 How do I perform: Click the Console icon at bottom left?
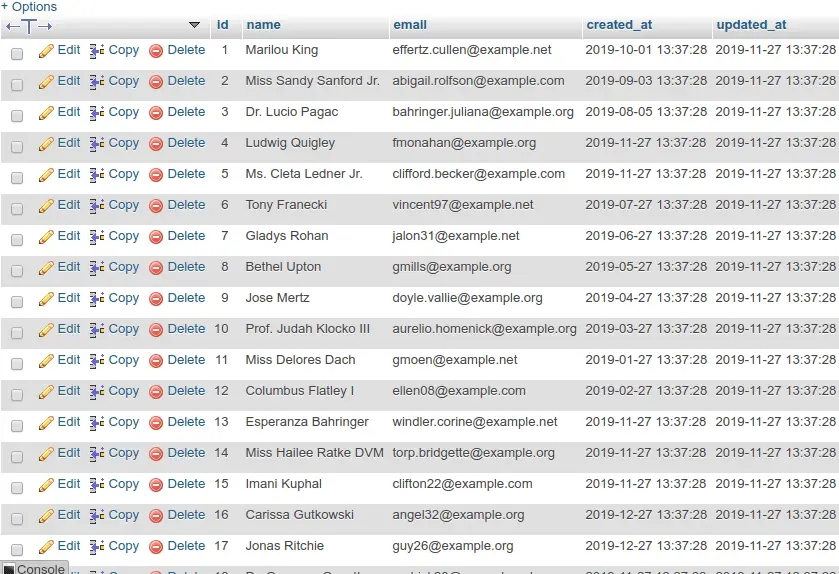[9, 569]
